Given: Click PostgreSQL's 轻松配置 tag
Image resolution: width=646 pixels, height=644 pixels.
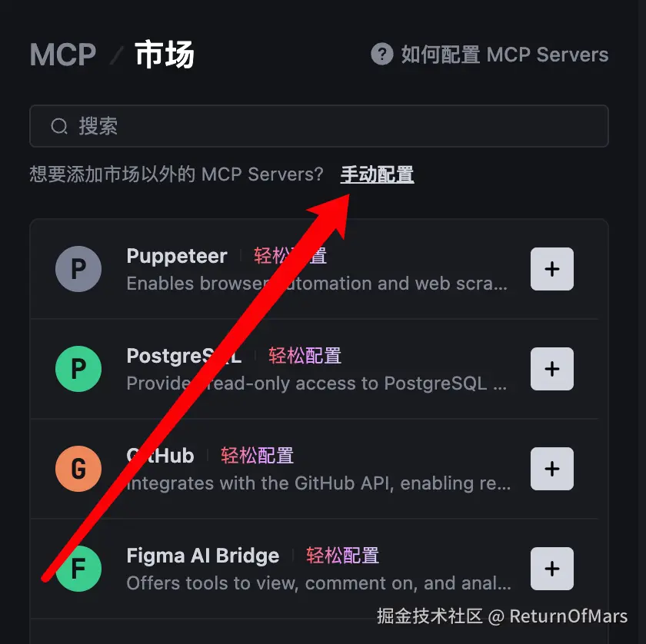Looking at the screenshot, I should click(x=305, y=356).
